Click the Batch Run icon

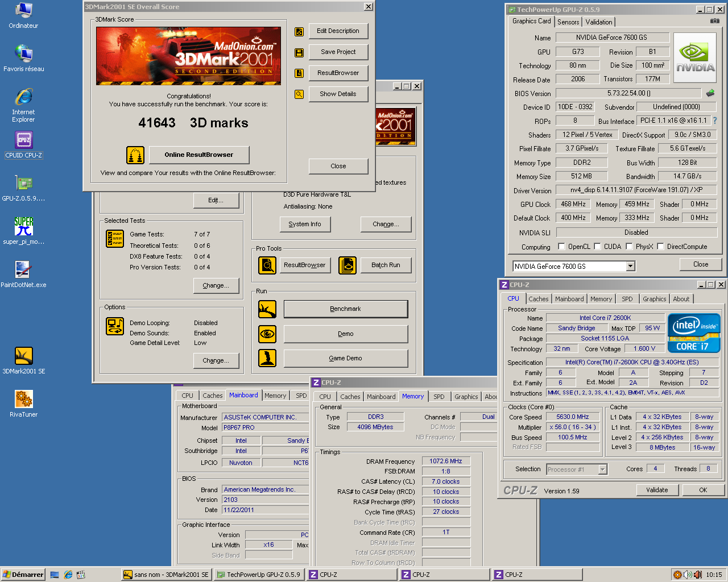pyautogui.click(x=348, y=265)
